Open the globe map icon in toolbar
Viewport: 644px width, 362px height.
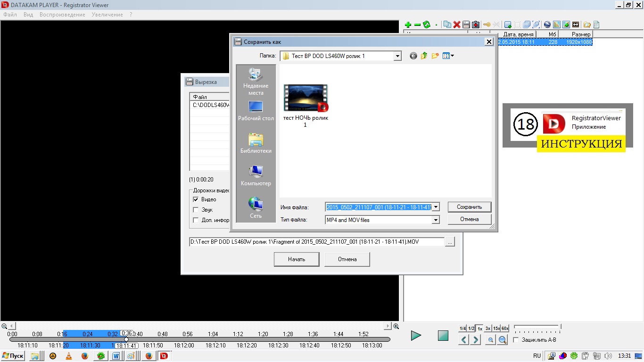click(547, 25)
